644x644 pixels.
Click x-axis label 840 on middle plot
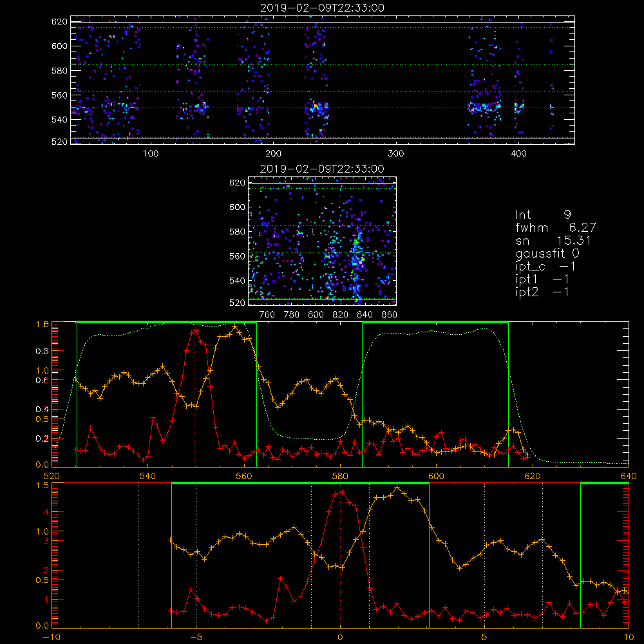point(365,315)
